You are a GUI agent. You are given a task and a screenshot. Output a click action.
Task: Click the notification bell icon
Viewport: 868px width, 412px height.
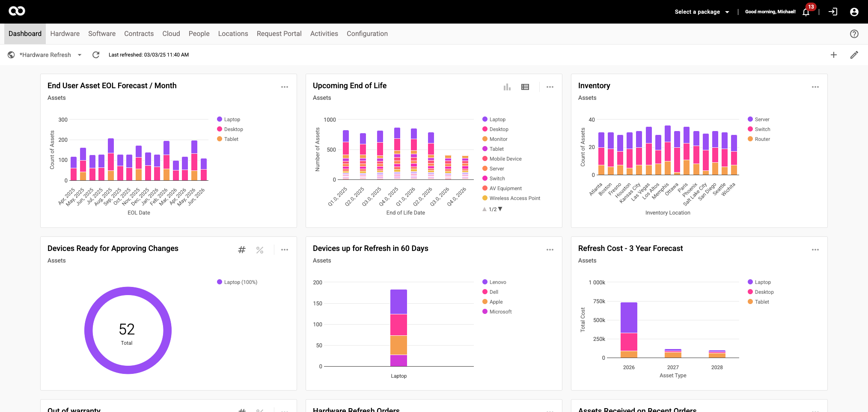coord(806,12)
